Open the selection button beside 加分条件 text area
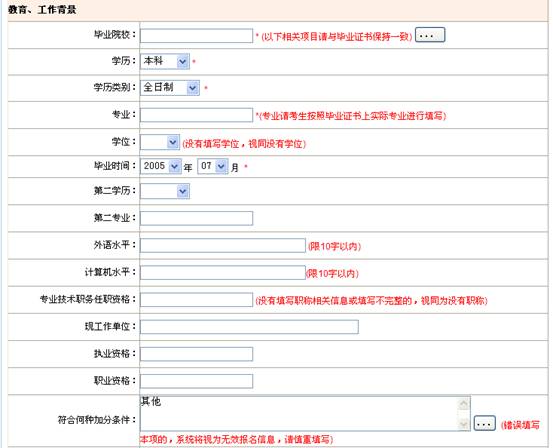 [x=485, y=423]
